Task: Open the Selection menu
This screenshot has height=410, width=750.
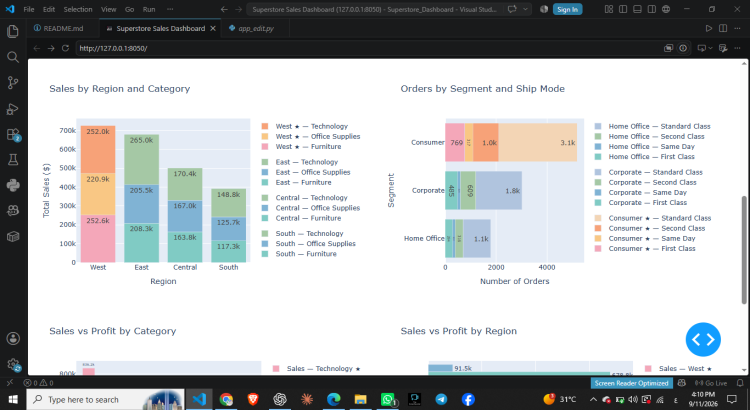Action: tap(77, 9)
